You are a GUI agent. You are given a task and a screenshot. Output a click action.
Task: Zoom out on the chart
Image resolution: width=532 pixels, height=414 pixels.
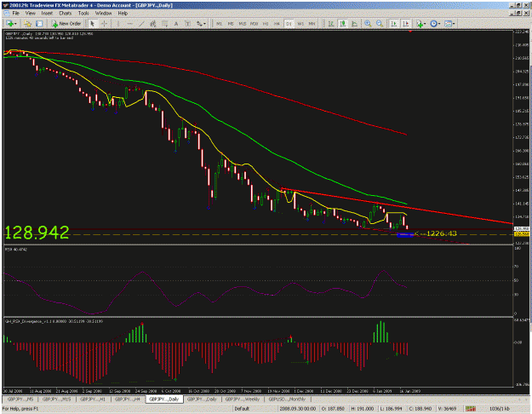pyautogui.click(x=380, y=24)
